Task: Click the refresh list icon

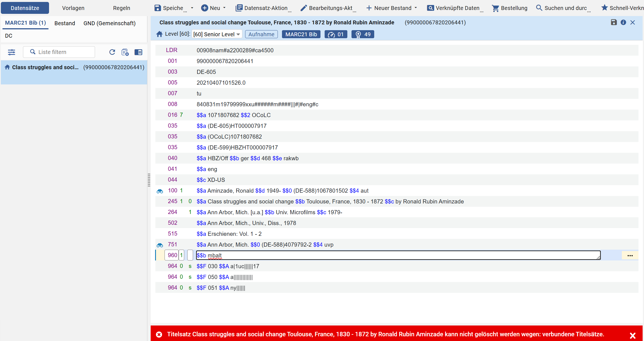Action: [x=112, y=52]
